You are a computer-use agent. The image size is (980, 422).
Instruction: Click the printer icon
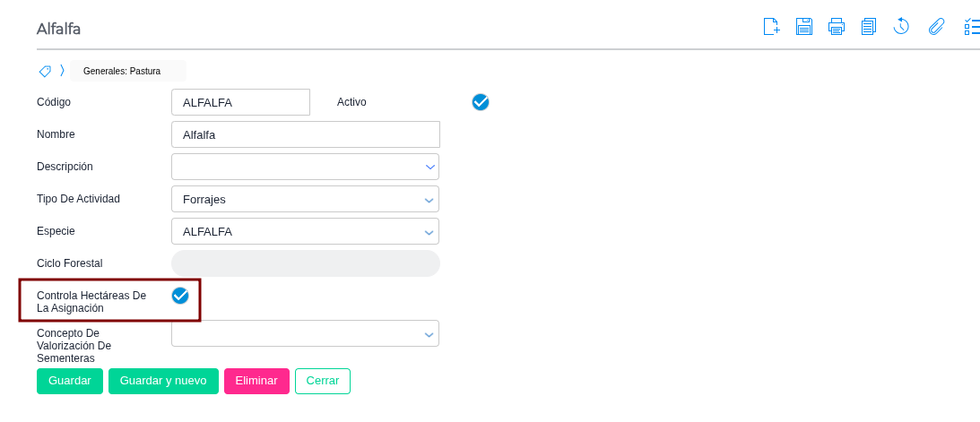836,27
